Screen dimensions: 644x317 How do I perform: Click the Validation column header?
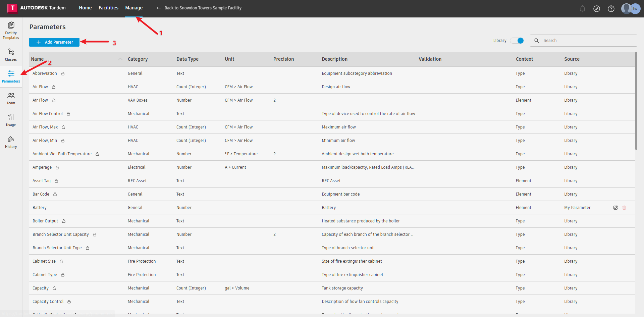tap(430, 59)
